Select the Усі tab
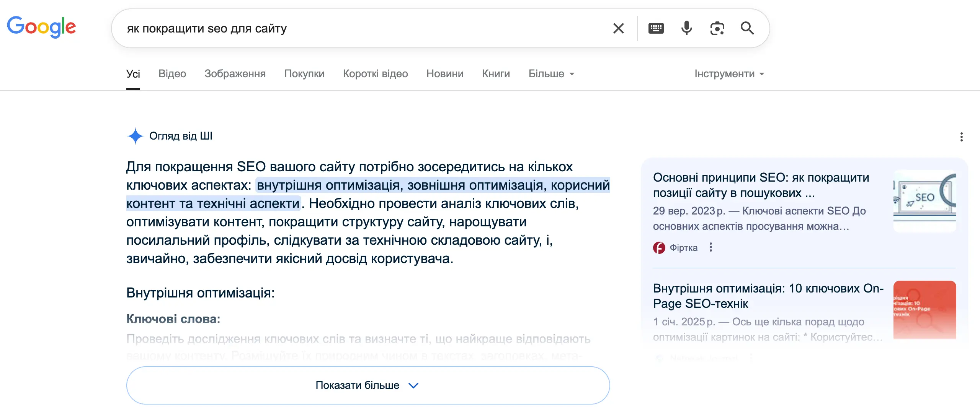980x416 pixels. click(133, 73)
